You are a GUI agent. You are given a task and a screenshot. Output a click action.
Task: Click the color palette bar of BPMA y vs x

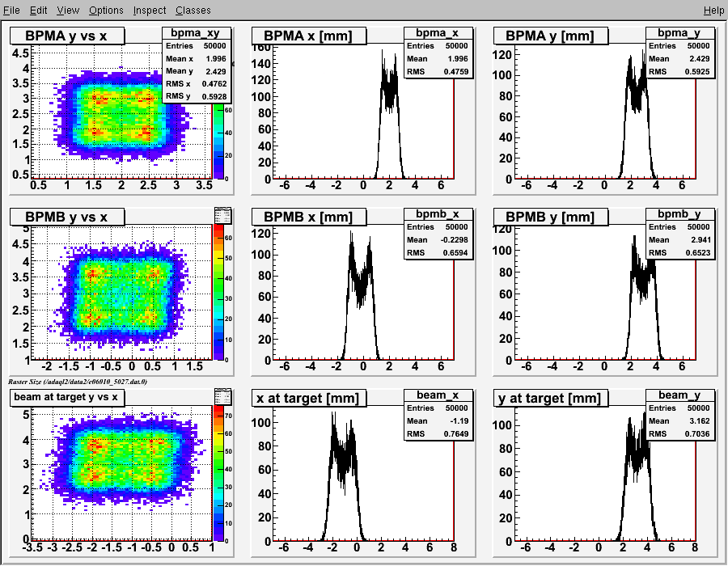click(x=218, y=141)
